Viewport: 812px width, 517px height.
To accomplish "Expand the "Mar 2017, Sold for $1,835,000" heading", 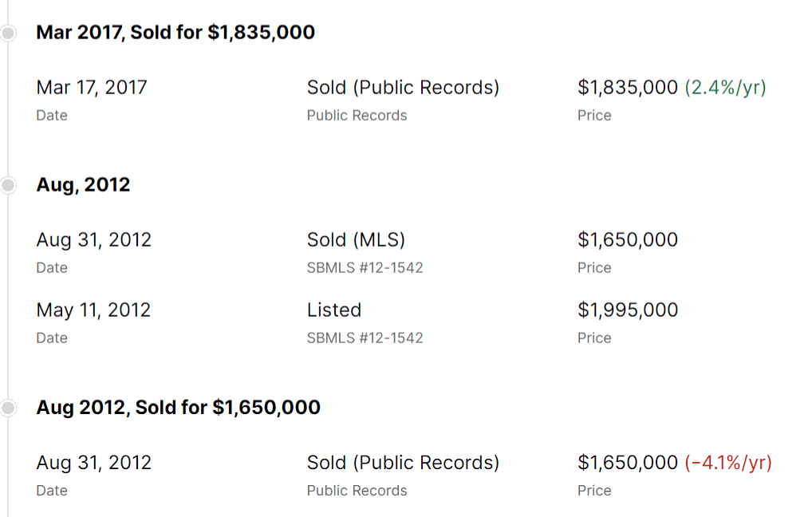I will 175,33.
